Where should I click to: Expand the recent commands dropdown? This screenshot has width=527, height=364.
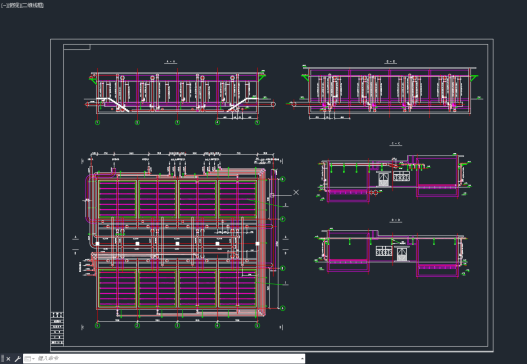[x=30, y=359]
